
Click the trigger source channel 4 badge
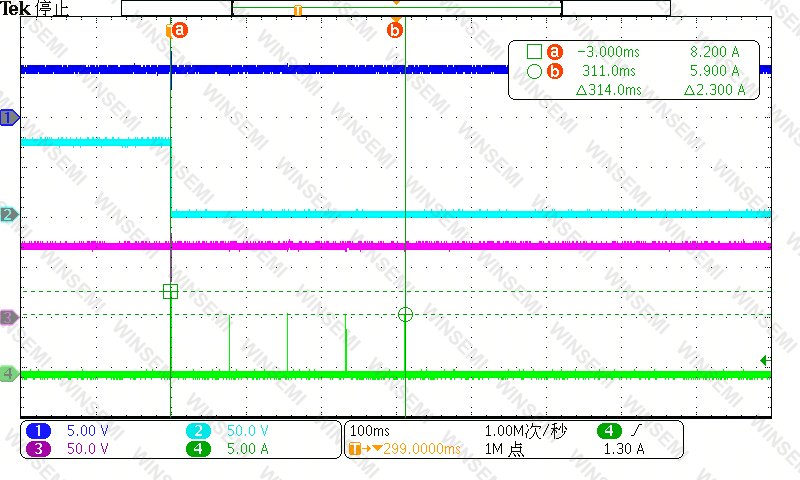[609, 431]
